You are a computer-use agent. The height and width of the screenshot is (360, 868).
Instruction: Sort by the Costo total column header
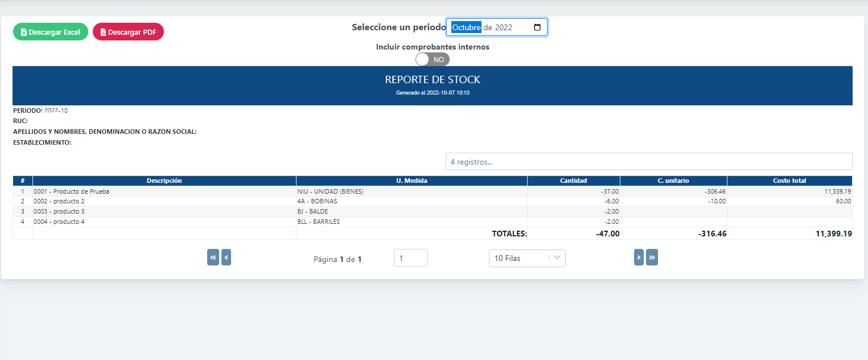789,181
